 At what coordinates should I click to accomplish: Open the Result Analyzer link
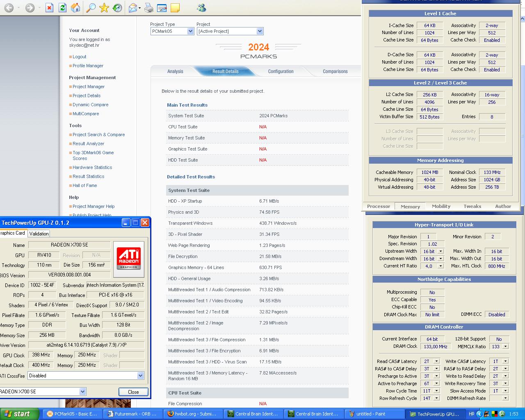[88, 144]
